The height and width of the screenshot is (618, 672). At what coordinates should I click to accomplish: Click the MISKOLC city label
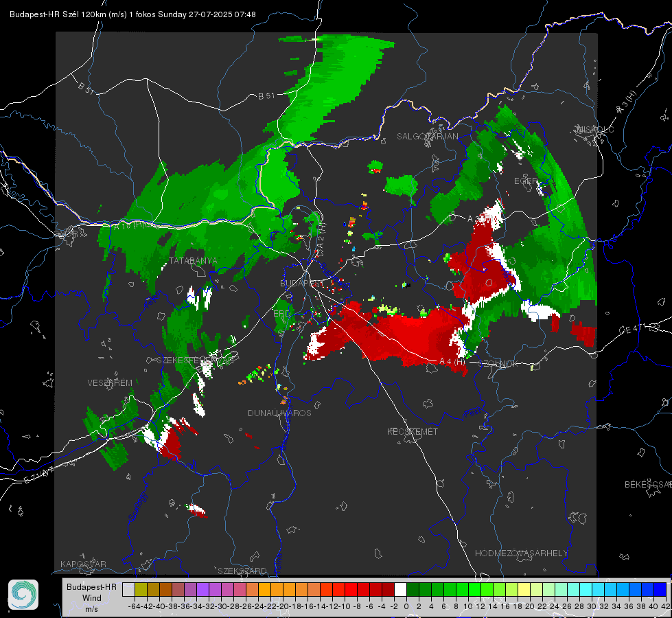pos(595,129)
